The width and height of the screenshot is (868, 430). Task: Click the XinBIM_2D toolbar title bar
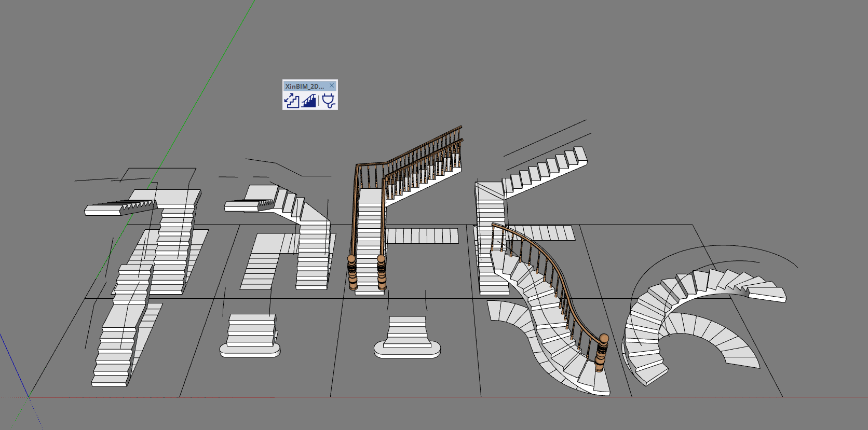304,86
